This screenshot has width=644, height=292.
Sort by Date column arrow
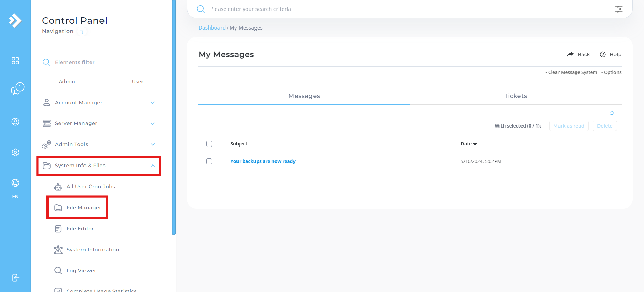[x=475, y=144]
